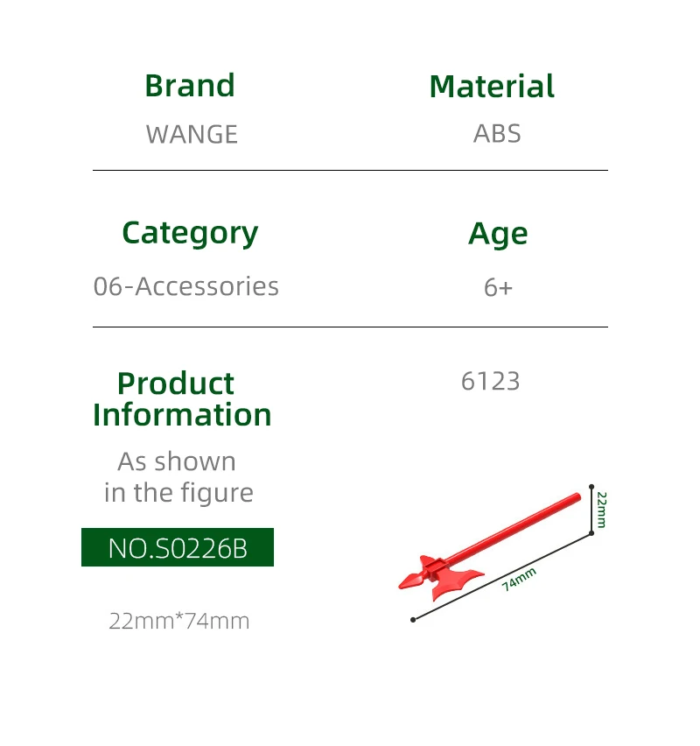Select the WANGE brand name
The width and height of the screenshot is (700, 746).
coord(192,134)
